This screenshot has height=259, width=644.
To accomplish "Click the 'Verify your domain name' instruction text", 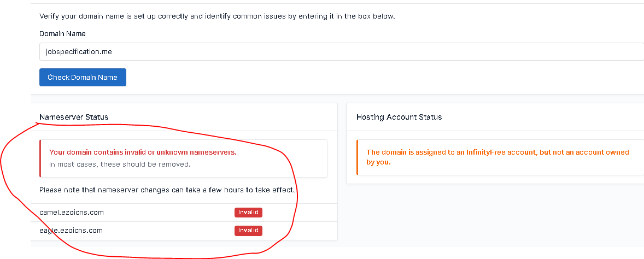I will coord(217,17).
